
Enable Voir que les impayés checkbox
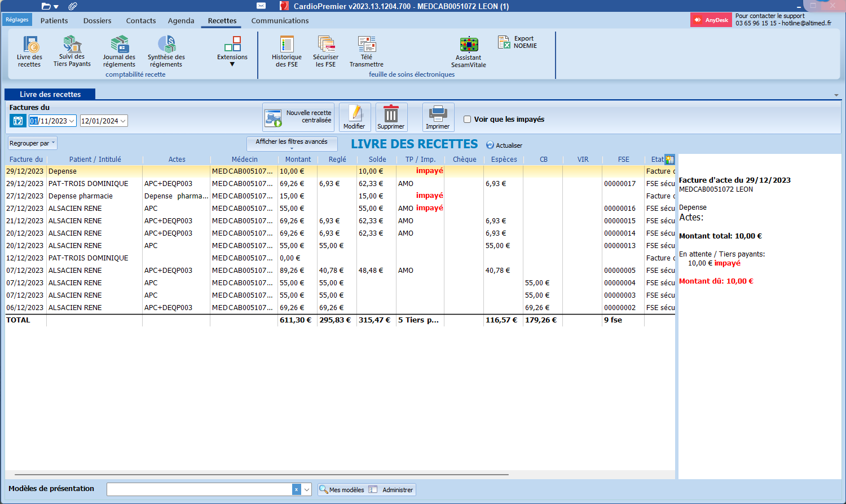pos(467,120)
